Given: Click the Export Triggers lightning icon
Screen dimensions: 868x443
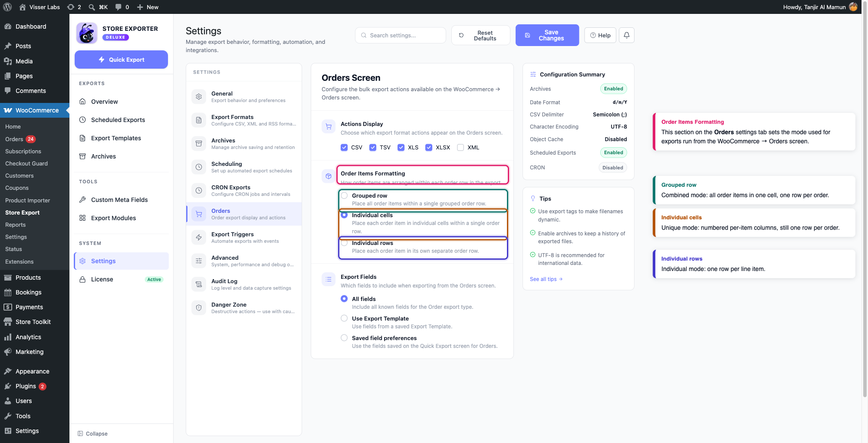Looking at the screenshot, I should (x=199, y=237).
